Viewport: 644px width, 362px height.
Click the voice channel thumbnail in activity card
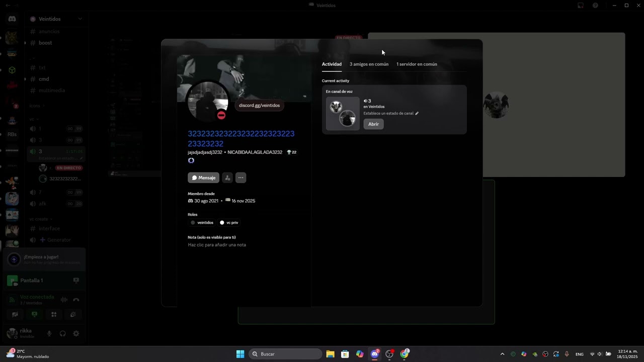click(x=343, y=113)
